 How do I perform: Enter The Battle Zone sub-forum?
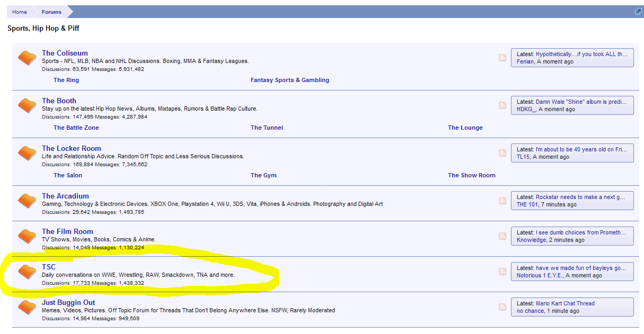coord(76,128)
